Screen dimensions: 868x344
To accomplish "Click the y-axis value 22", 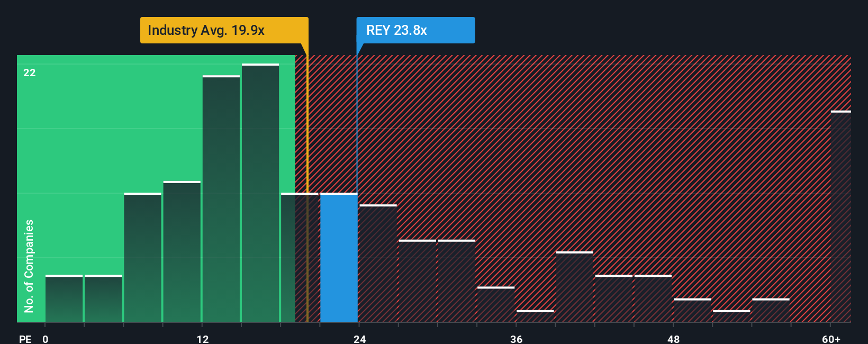I will click(30, 73).
